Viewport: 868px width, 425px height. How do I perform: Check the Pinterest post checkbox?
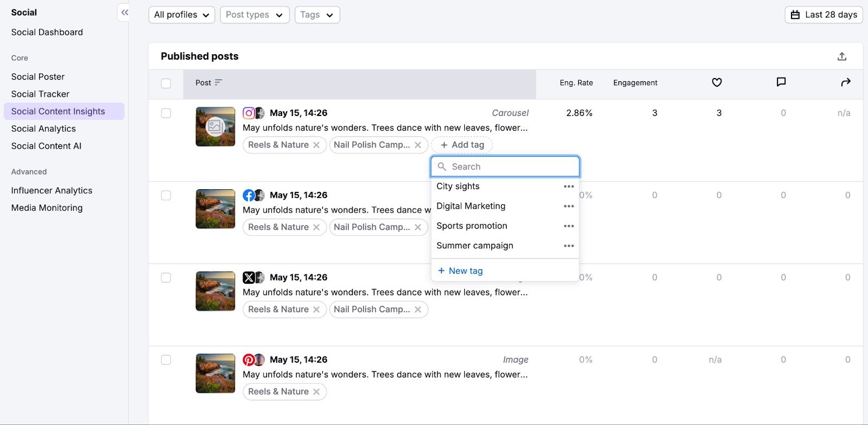(x=166, y=360)
